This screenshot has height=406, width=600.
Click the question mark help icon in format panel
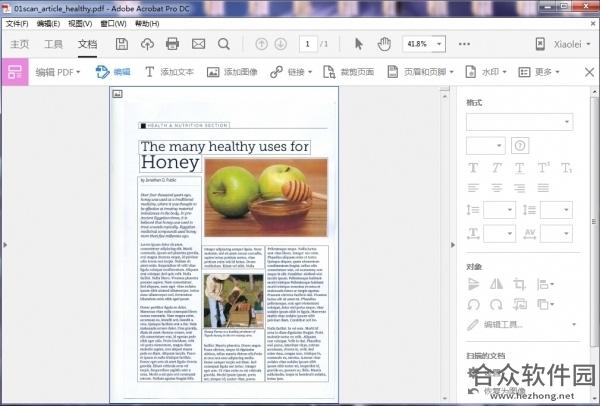520,145
